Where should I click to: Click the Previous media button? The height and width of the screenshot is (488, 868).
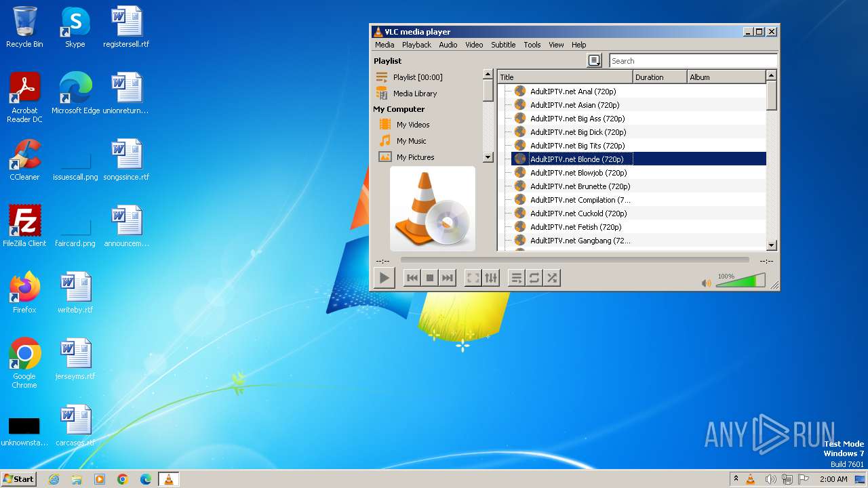[x=412, y=278]
